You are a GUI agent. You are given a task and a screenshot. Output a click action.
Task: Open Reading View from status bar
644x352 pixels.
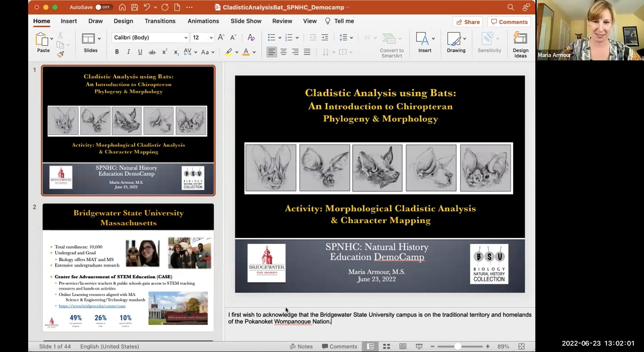pos(402,346)
